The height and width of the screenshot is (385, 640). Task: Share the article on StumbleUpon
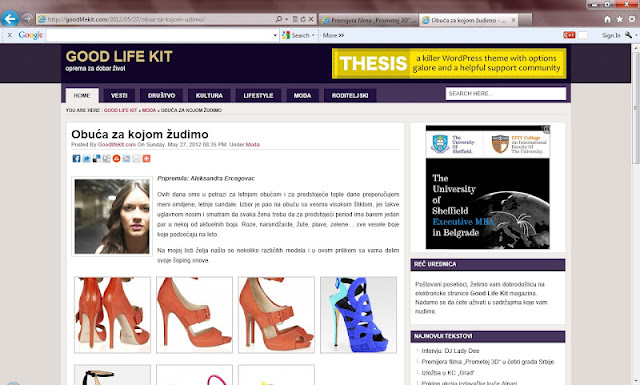[116, 158]
